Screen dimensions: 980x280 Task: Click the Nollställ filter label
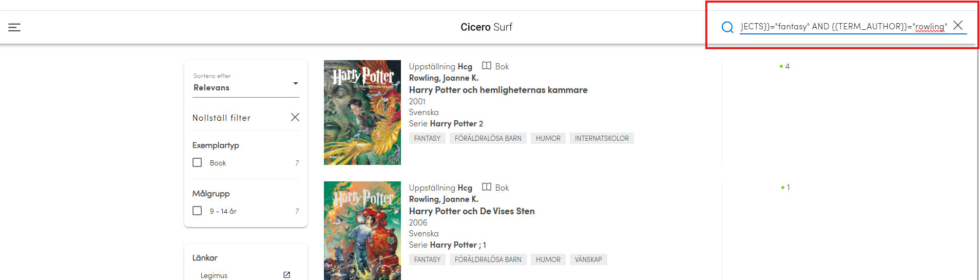tap(221, 118)
